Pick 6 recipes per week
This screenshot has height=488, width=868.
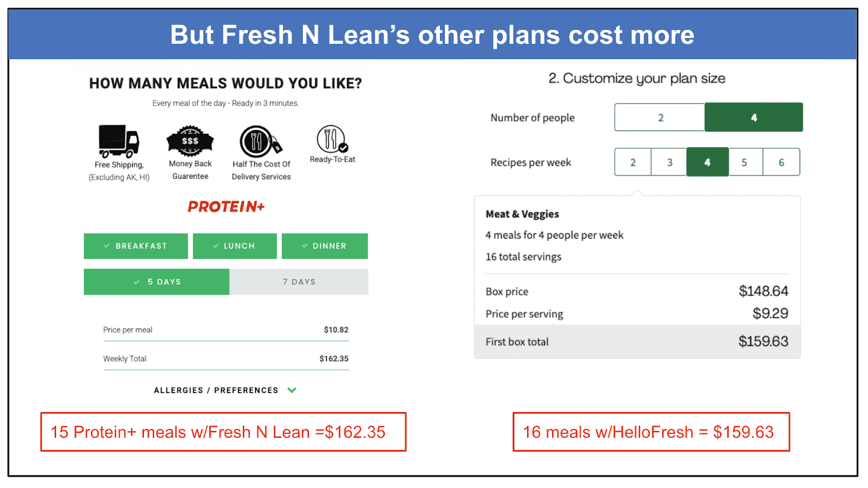(x=781, y=162)
